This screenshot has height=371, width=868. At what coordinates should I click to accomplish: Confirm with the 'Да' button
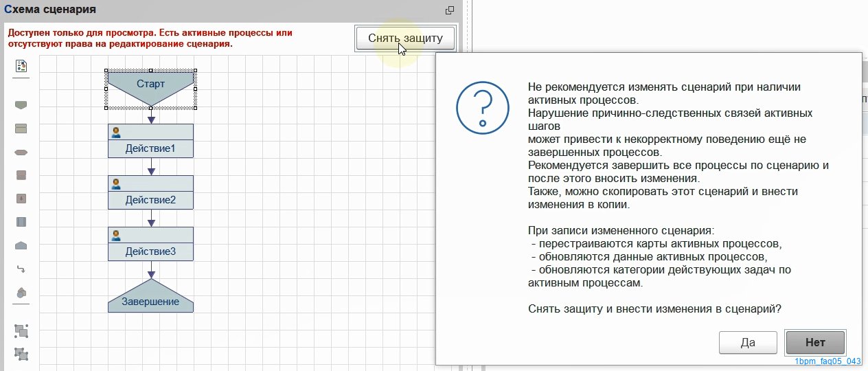[x=748, y=342]
